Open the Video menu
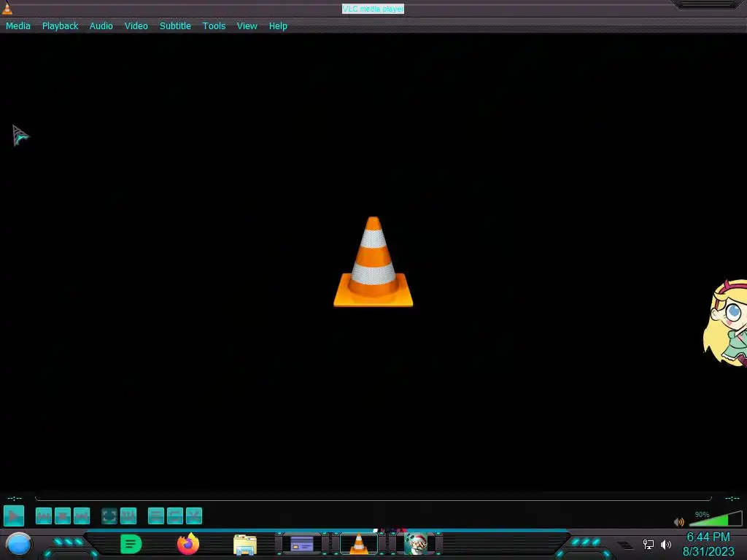747x560 pixels. point(136,26)
